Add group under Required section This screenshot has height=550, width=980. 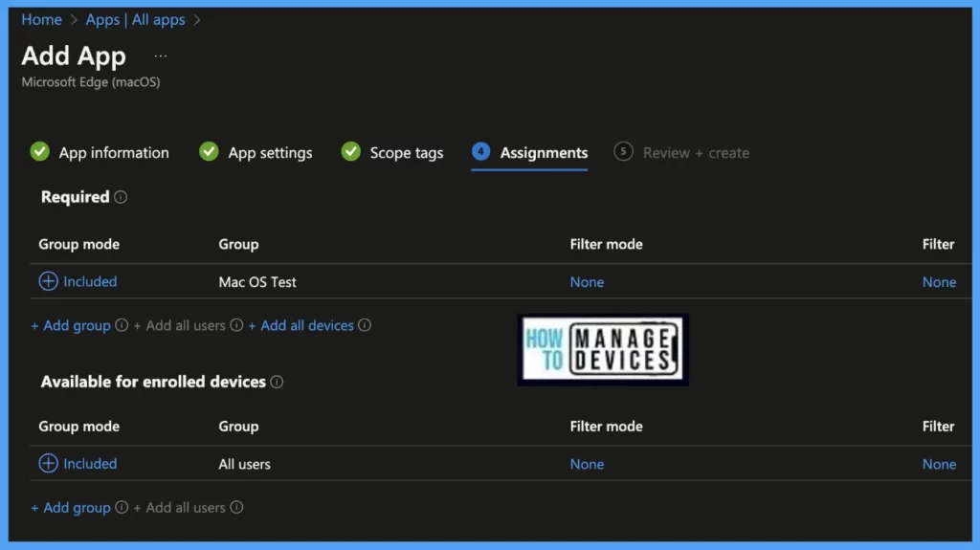[71, 325]
